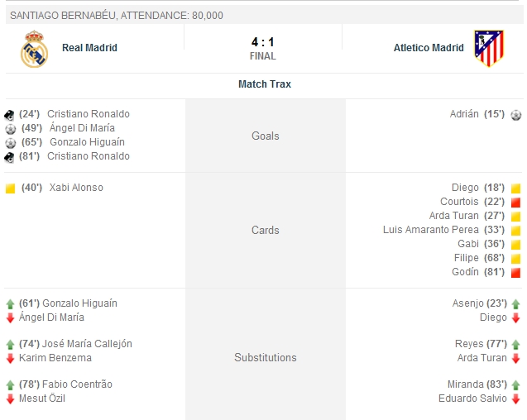Image resolution: width=527 pixels, height=420 pixels.
Task: Click the 4 : 1 final score
Action: (262, 41)
